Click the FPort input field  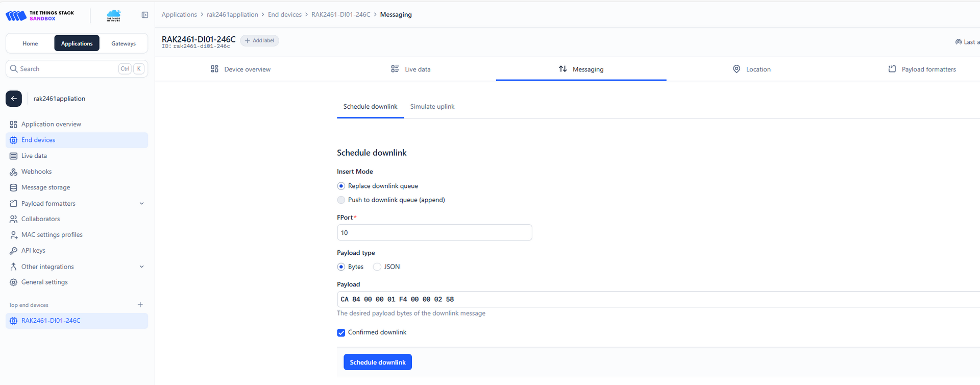(x=434, y=233)
